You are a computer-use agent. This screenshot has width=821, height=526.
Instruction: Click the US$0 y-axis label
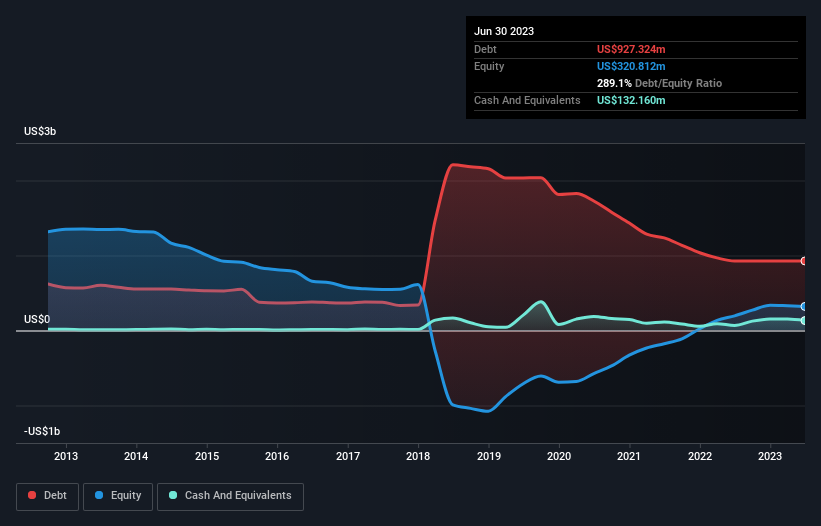(37, 319)
